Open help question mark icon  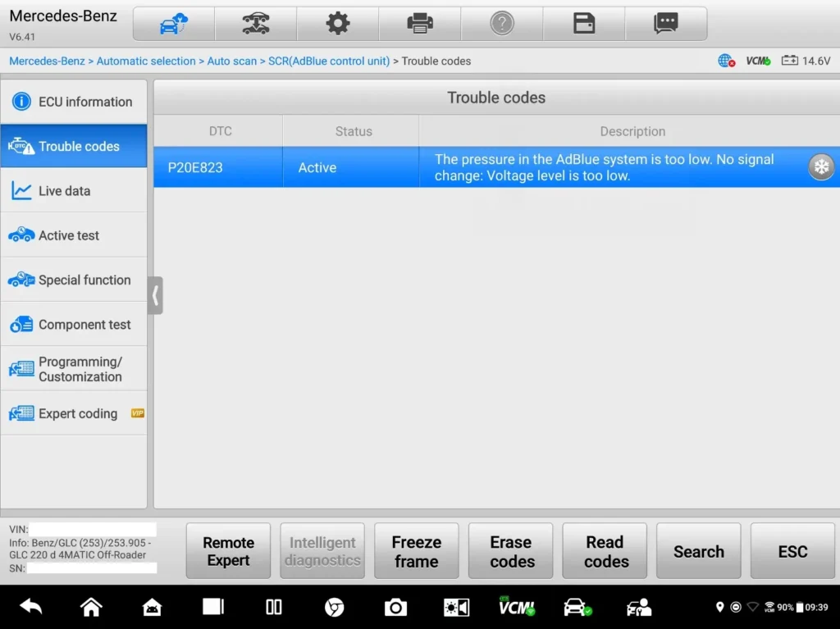pos(501,24)
